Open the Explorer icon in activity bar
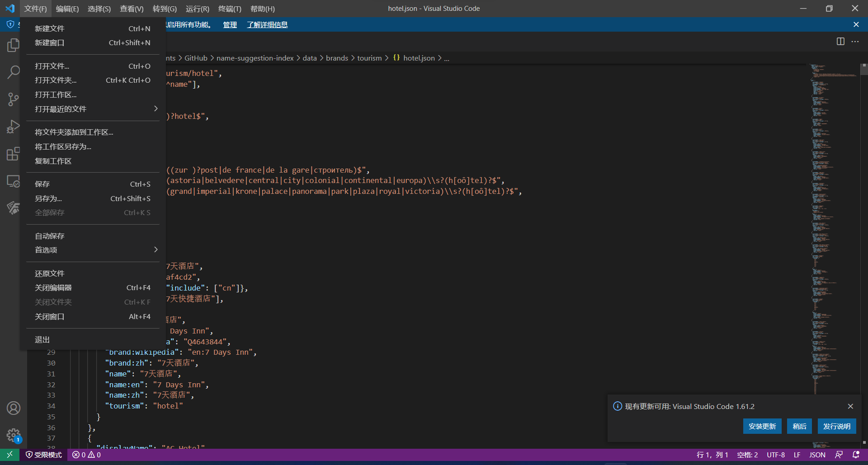 click(x=13, y=45)
